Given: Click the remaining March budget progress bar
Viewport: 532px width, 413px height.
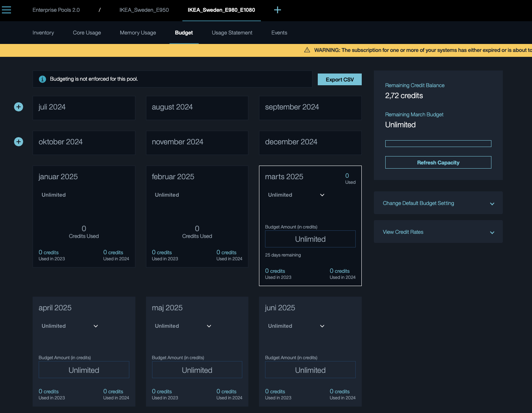Looking at the screenshot, I should tap(438, 144).
